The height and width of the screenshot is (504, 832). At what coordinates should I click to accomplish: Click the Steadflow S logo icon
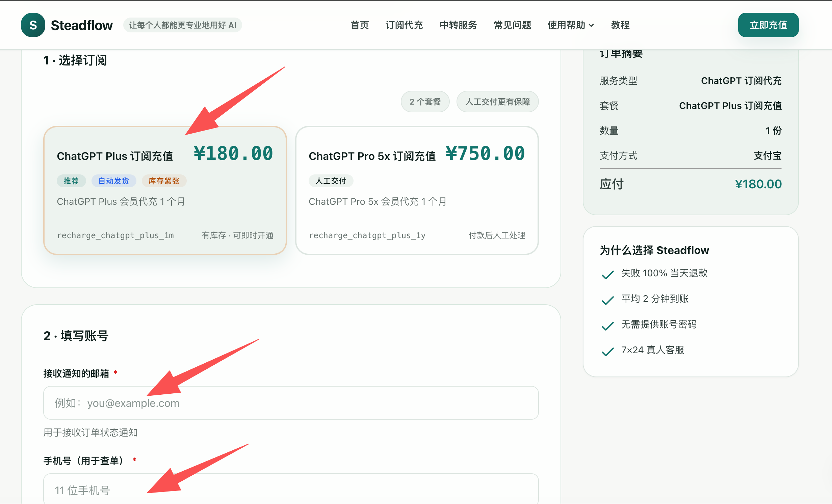33,25
